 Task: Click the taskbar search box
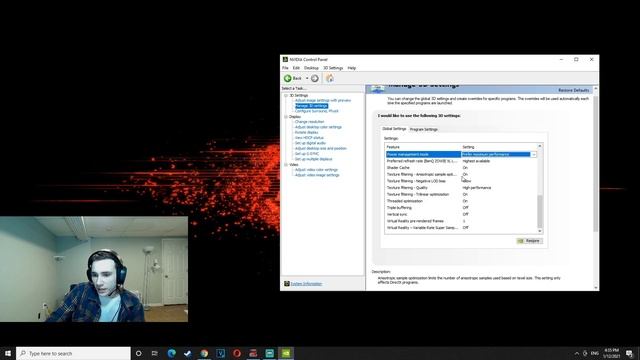73,353
